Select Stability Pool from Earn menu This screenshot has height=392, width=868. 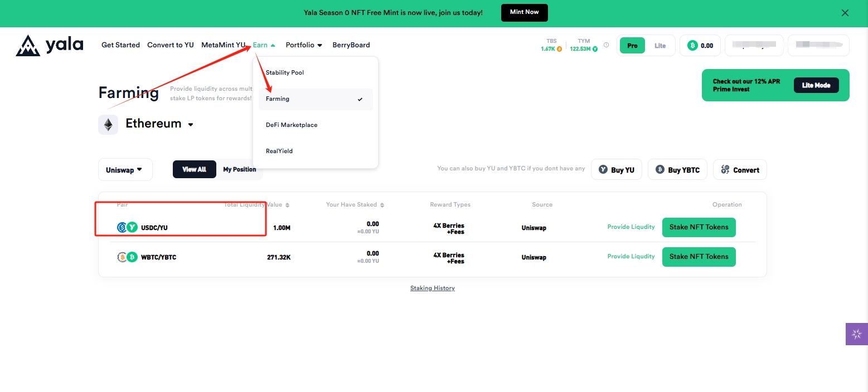click(x=285, y=73)
